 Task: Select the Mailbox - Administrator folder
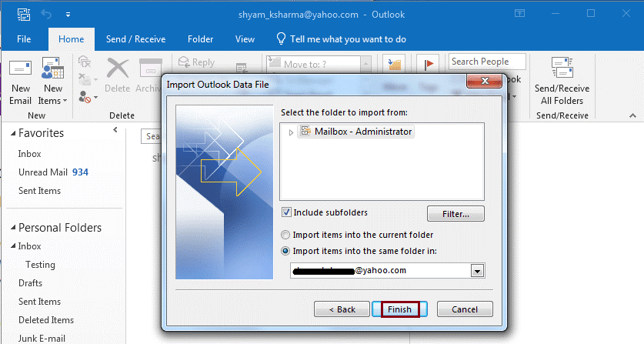pos(355,132)
